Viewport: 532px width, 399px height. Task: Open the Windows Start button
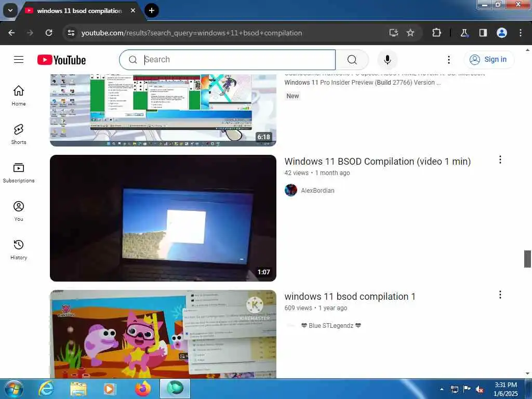14,389
